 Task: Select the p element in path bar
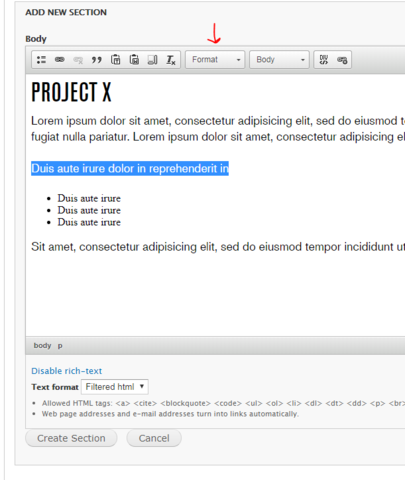[60, 346]
